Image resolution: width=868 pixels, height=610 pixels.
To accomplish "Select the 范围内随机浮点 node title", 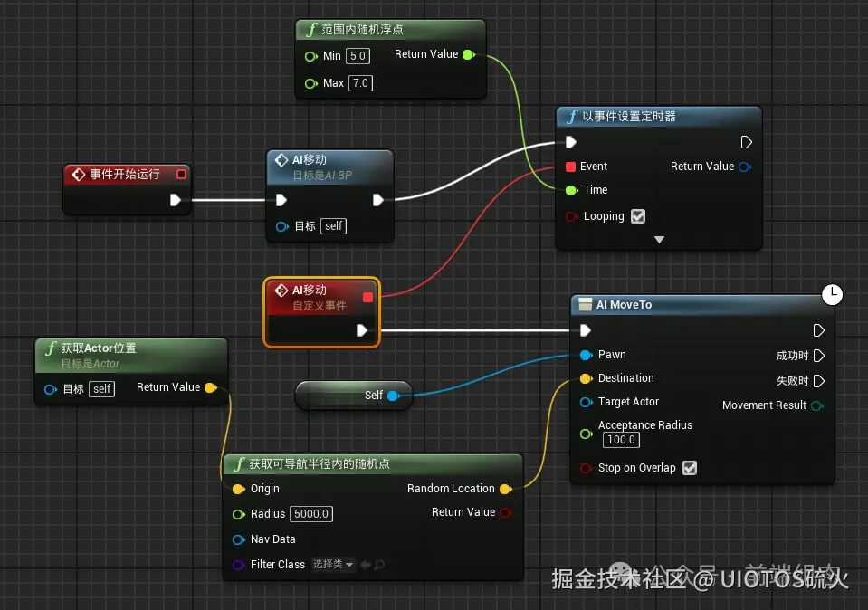I will (363, 30).
